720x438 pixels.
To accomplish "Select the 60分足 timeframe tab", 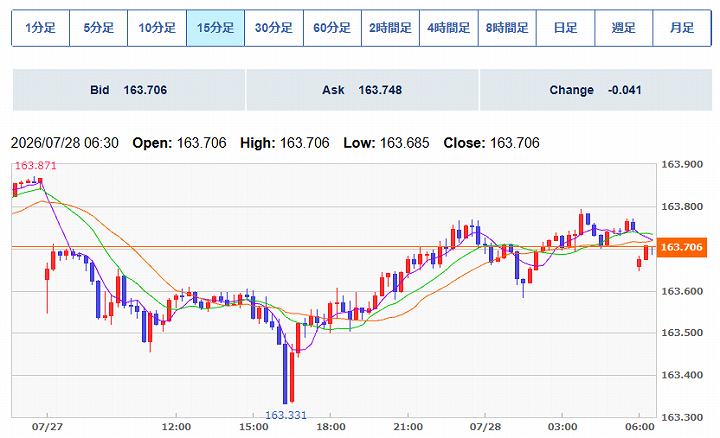I will 332,28.
